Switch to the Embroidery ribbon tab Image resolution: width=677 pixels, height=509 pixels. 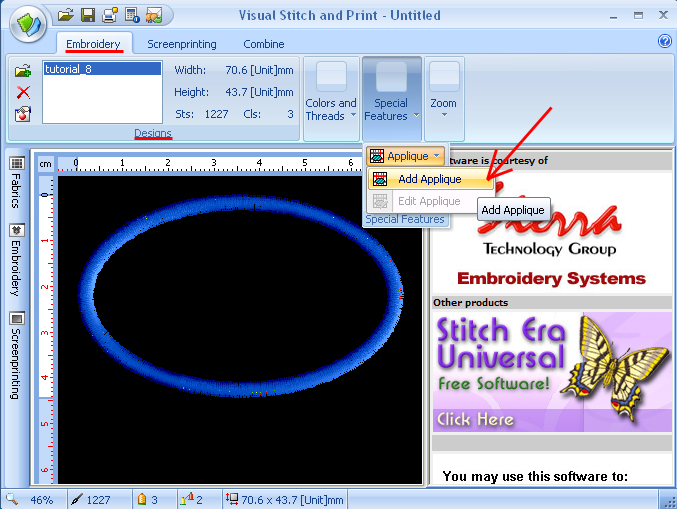tap(93, 44)
